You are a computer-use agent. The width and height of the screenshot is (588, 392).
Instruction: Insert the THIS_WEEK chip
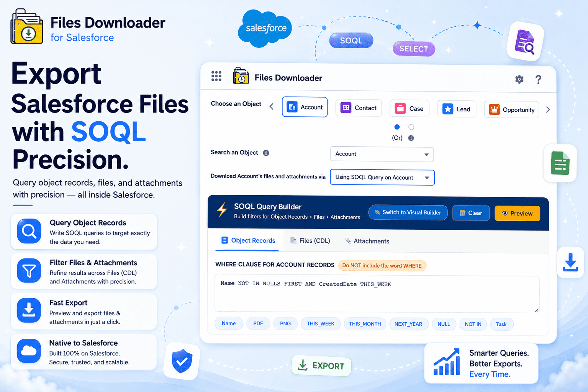(321, 324)
